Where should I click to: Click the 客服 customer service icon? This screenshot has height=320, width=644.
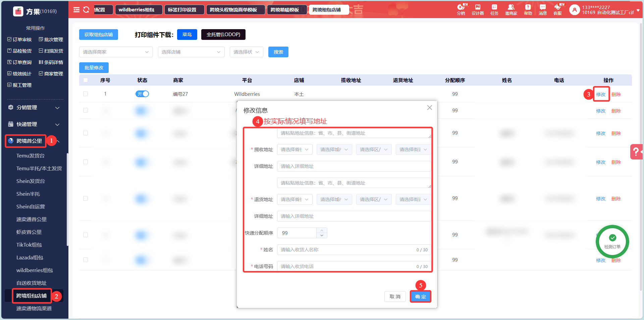coord(557,9)
